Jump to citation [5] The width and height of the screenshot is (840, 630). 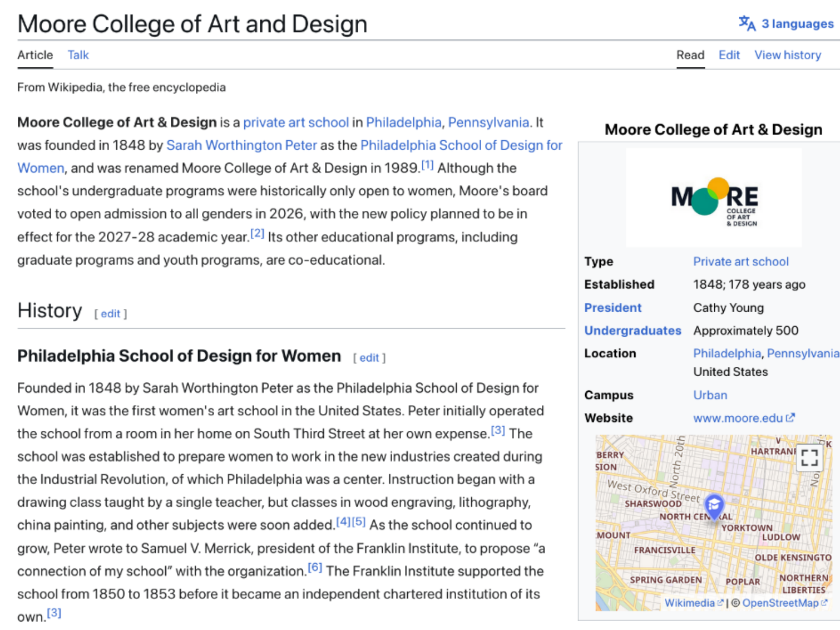(358, 521)
